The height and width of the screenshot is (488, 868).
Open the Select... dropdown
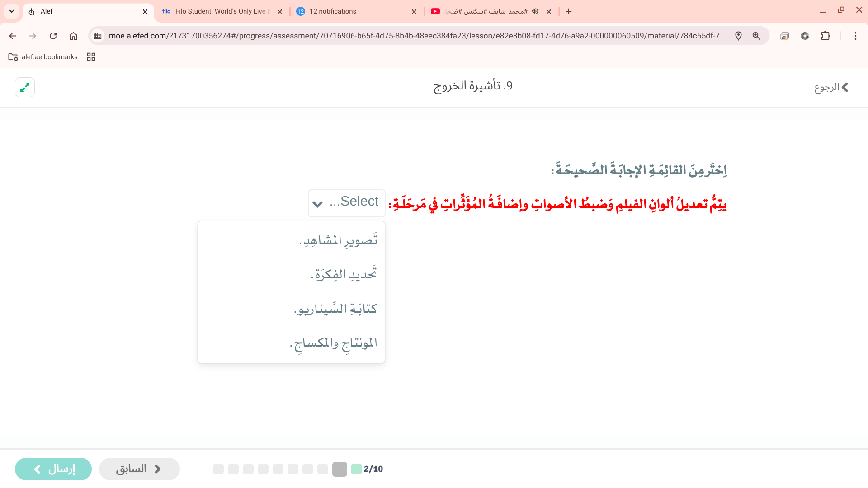point(346,203)
